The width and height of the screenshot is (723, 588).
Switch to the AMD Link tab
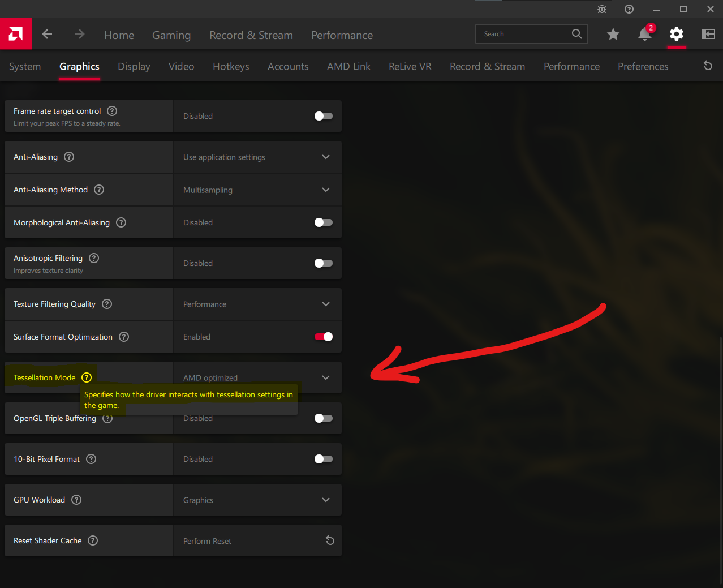(348, 66)
